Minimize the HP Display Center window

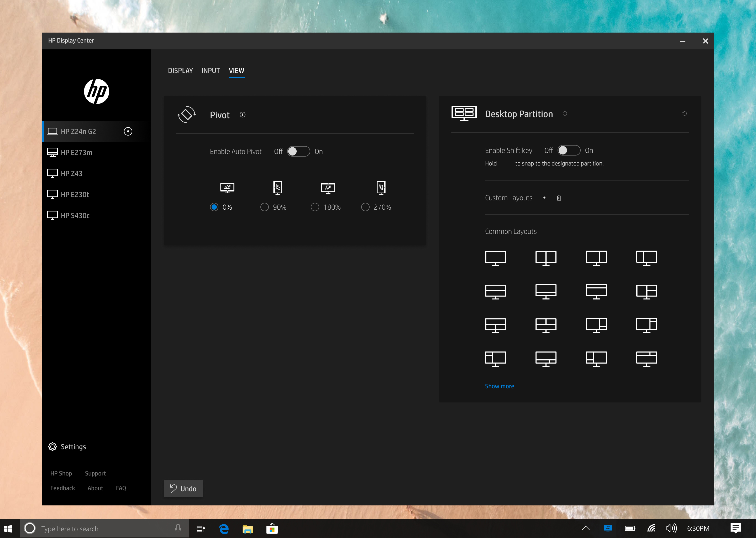tap(682, 41)
